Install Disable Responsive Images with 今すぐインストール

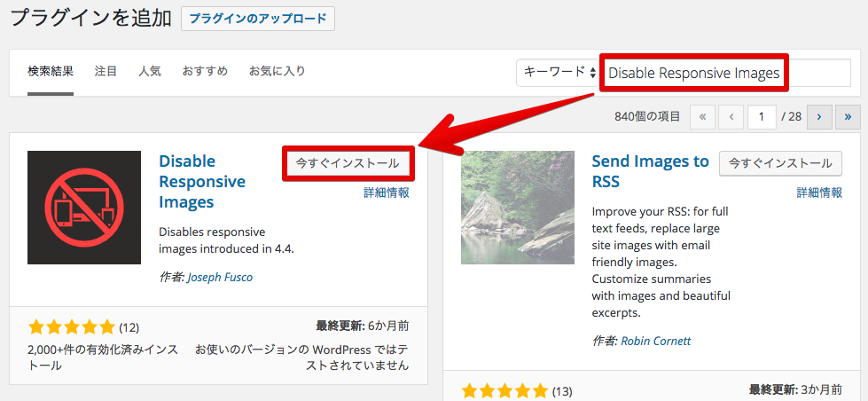(x=347, y=163)
